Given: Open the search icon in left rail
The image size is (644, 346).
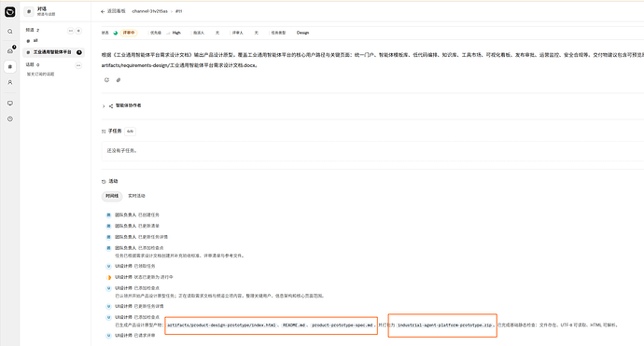Looking at the screenshot, I should [10, 32].
